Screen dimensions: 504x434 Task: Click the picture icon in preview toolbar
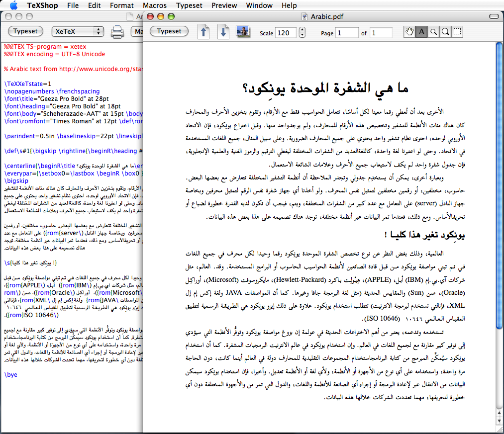point(243,32)
